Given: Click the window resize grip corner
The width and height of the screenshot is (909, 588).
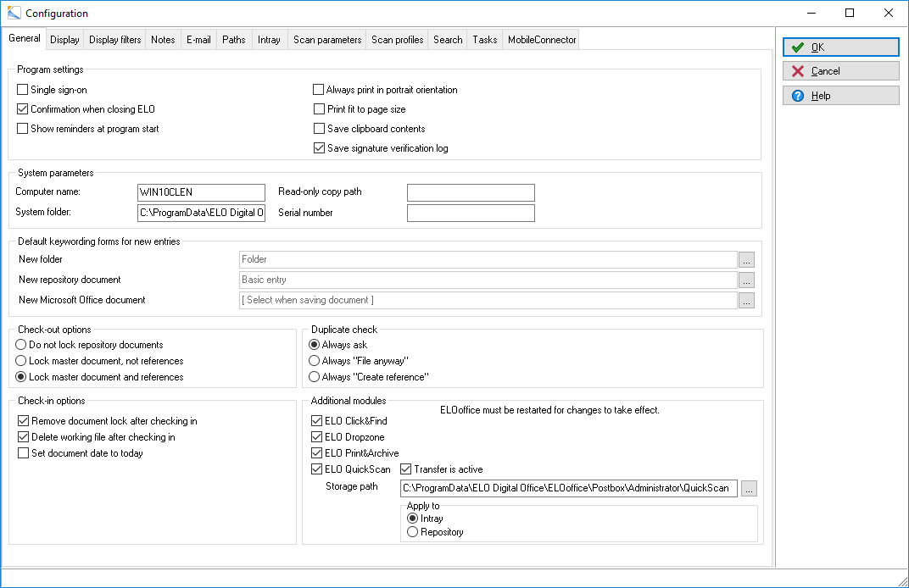Looking at the screenshot, I should tap(902, 581).
